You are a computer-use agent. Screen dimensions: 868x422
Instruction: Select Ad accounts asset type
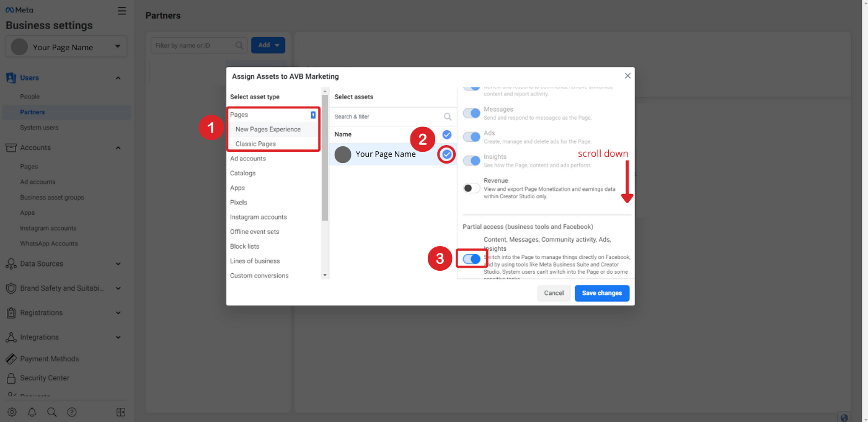(248, 159)
